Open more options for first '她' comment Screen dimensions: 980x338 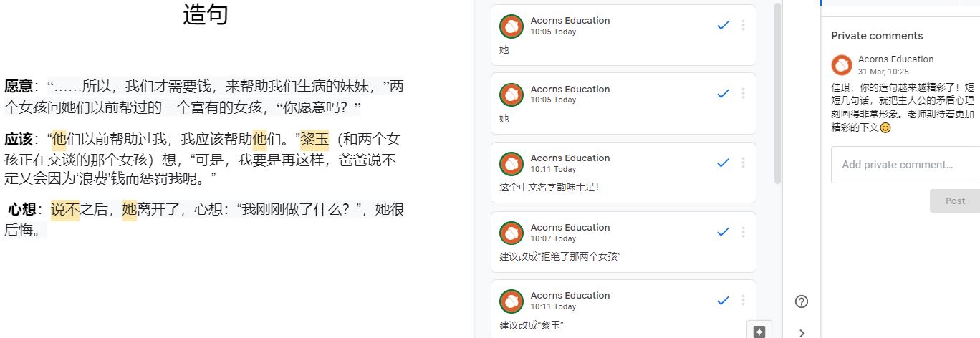click(743, 25)
